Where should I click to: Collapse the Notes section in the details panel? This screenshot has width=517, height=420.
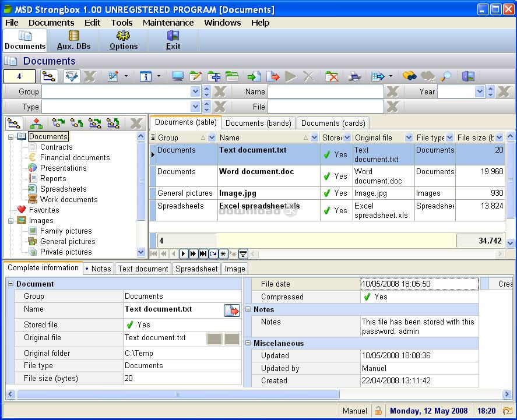coord(248,309)
